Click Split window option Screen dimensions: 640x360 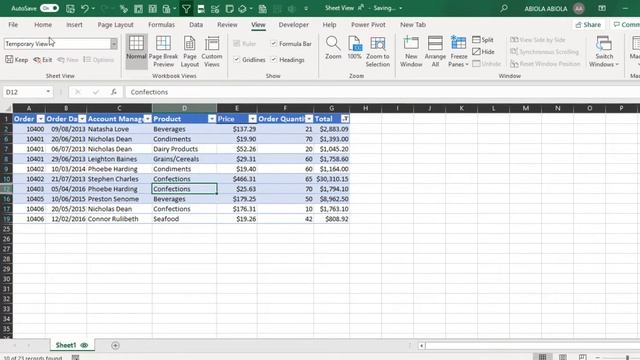point(483,40)
